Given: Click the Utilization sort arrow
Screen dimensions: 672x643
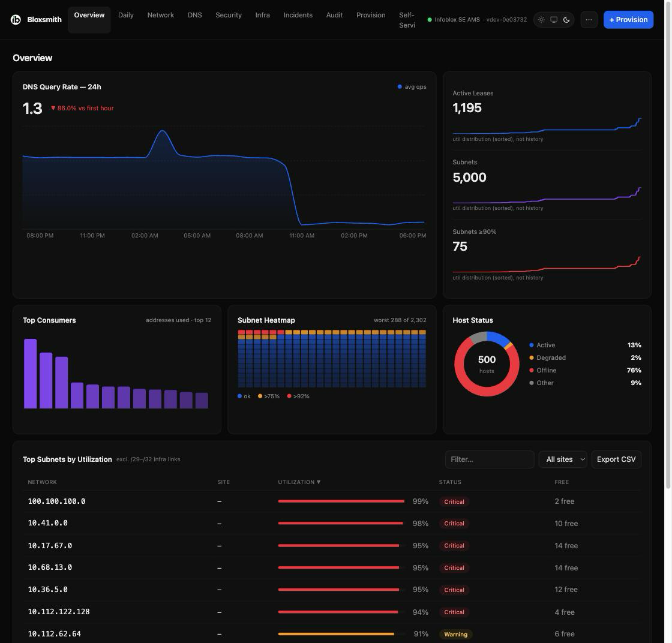Looking at the screenshot, I should [x=319, y=482].
